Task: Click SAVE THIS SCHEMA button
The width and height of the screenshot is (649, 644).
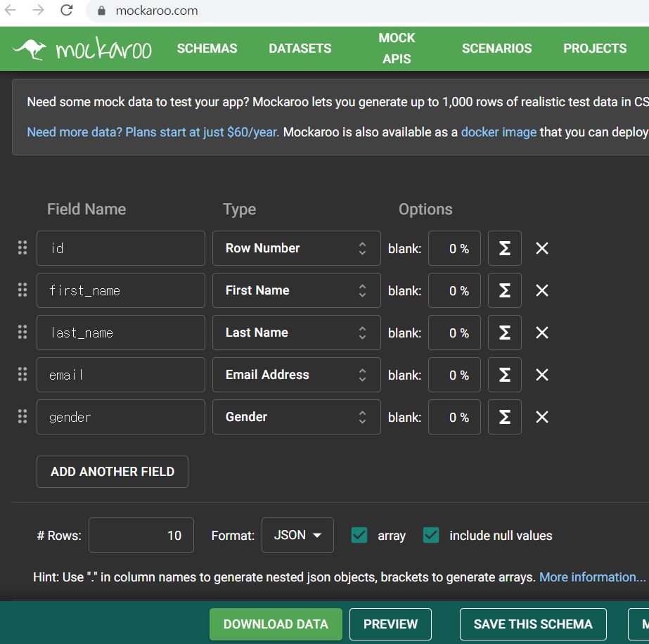Action: click(x=533, y=624)
